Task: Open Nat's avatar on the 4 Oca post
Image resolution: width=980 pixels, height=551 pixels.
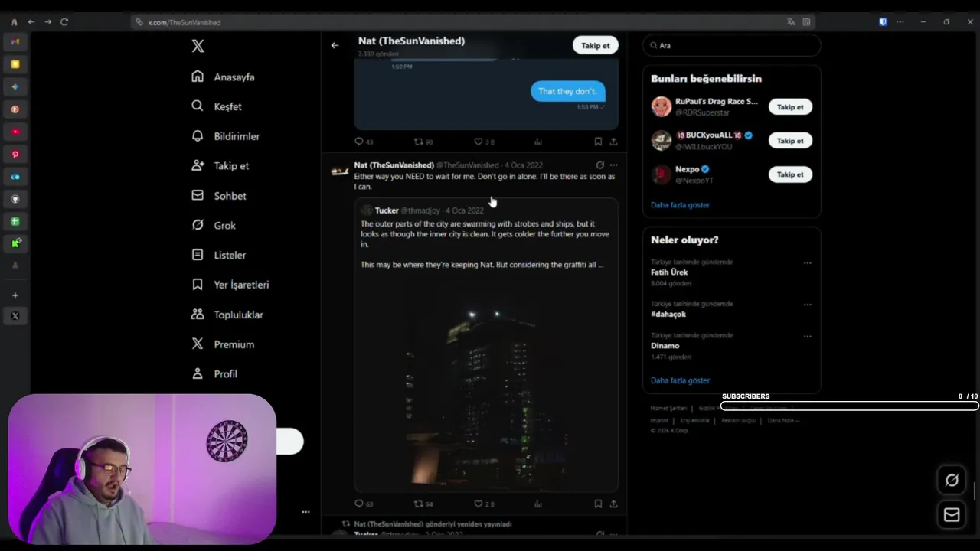Action: click(x=340, y=171)
